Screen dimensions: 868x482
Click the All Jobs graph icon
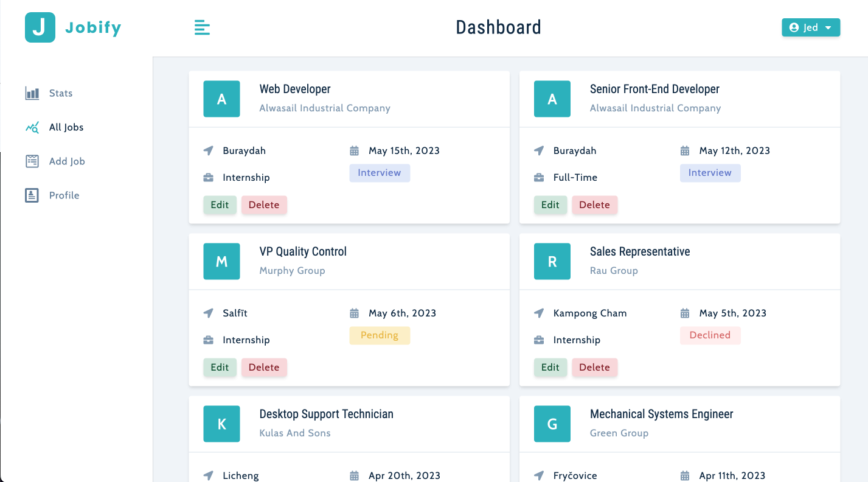[32, 127]
